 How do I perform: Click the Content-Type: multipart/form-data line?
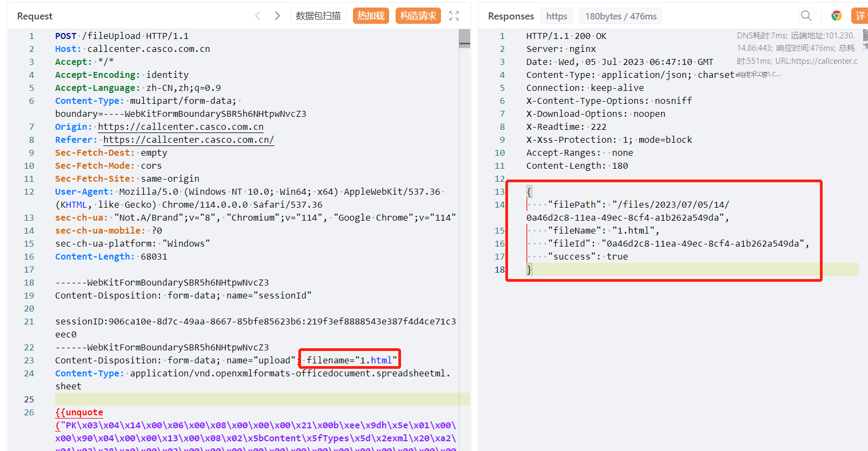click(148, 101)
